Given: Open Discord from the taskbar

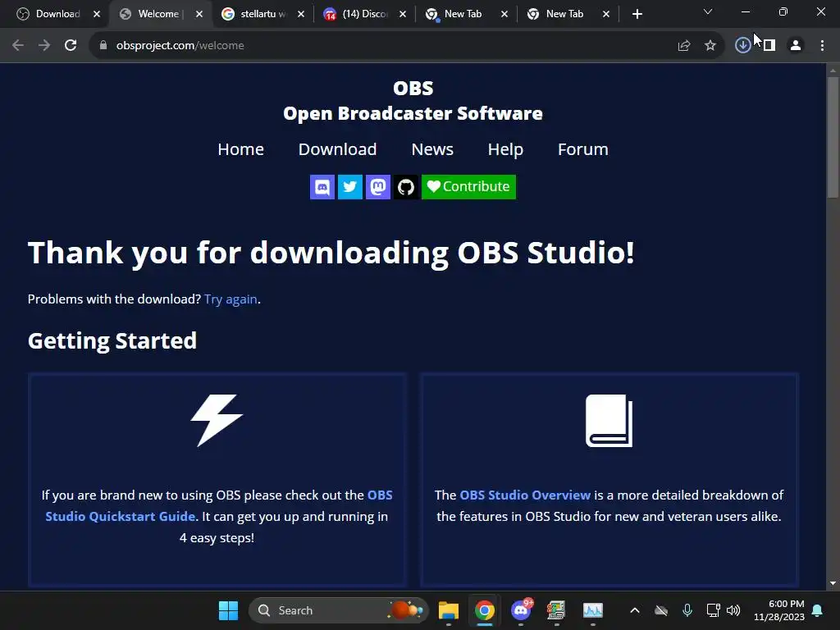Looking at the screenshot, I should [x=521, y=610].
